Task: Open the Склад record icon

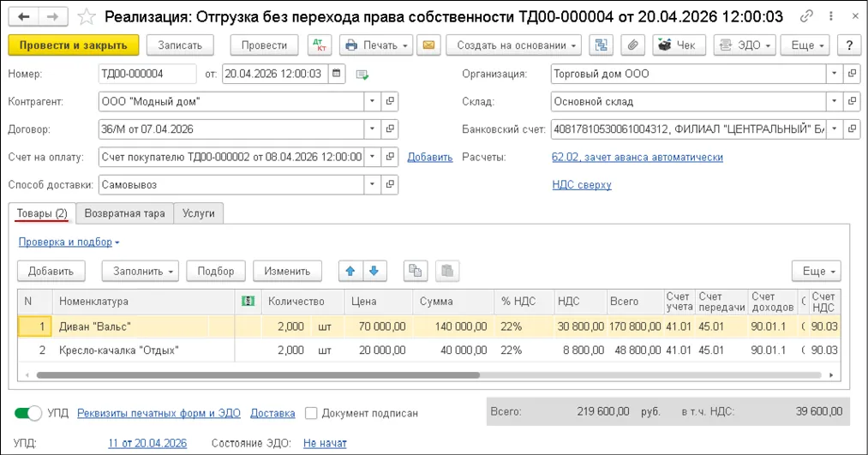Action: 852,101
